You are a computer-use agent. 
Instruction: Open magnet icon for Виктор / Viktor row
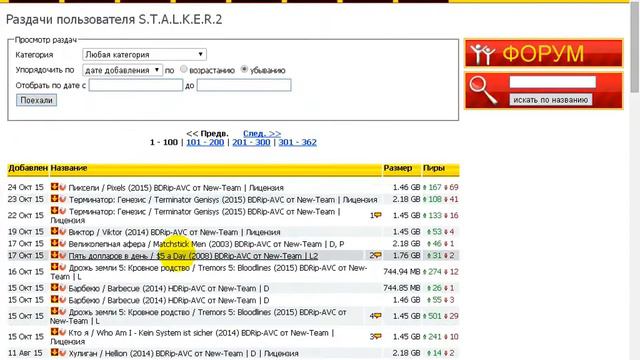(62, 231)
